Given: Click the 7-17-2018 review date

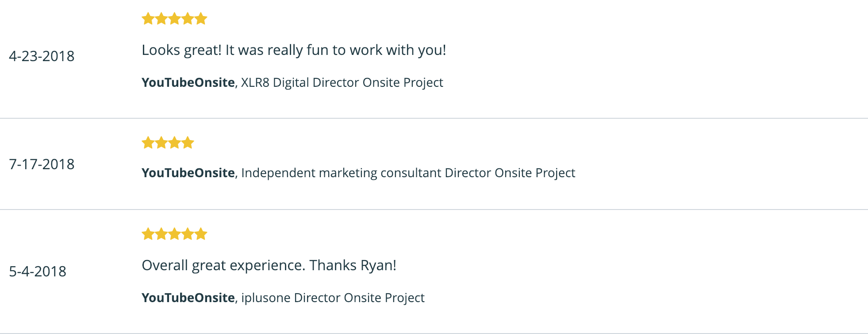Looking at the screenshot, I should [42, 164].
